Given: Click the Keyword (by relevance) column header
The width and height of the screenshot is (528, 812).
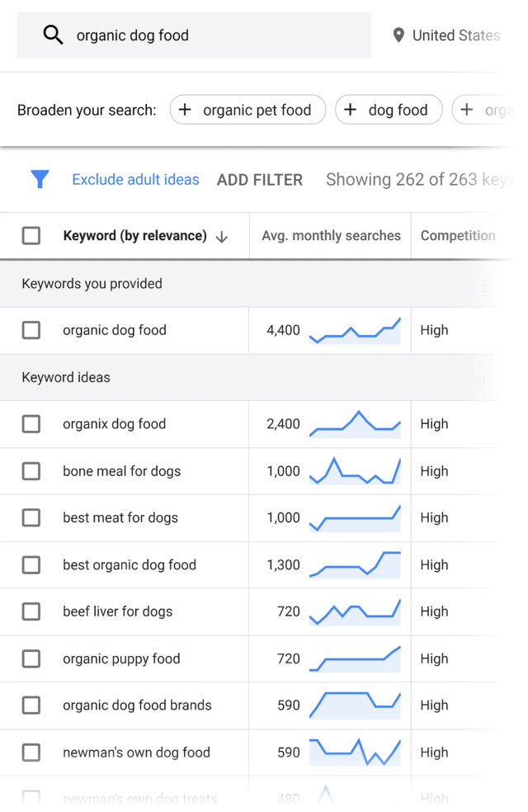Looking at the screenshot, I should [134, 236].
